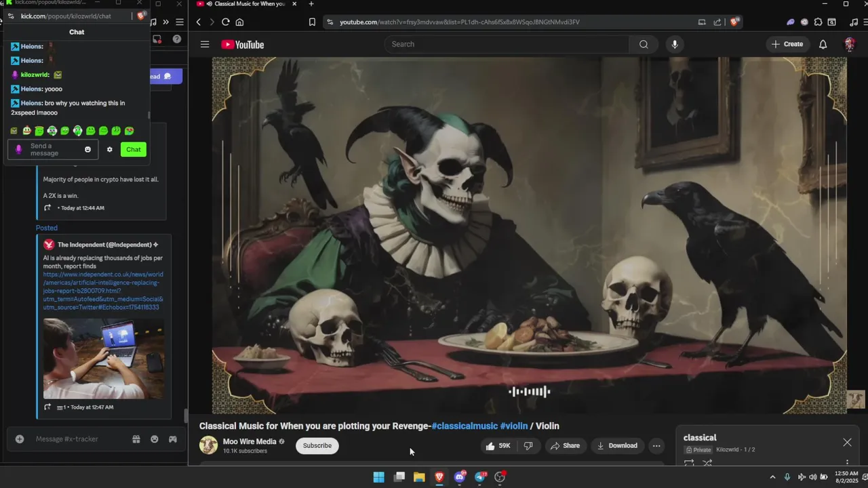Toggle loop on the classical playlist

pos(689,463)
